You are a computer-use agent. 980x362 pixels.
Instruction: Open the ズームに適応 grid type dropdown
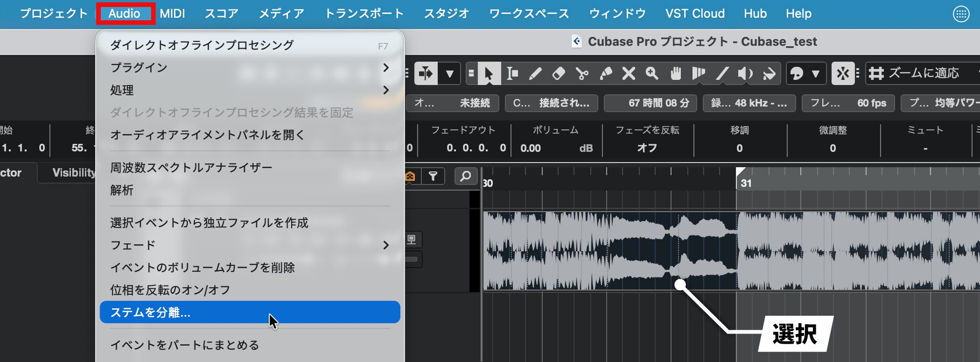922,73
